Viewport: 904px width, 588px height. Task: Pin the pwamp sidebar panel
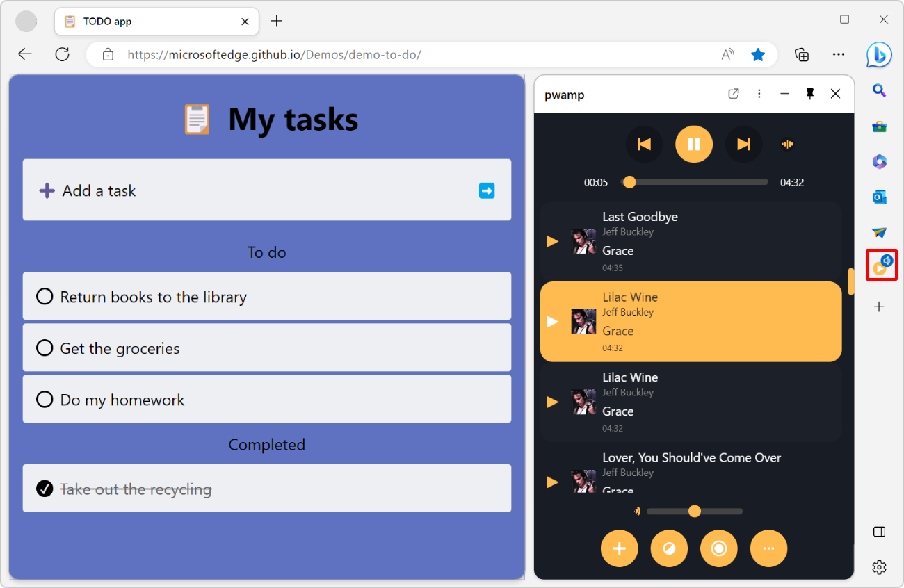(x=809, y=94)
